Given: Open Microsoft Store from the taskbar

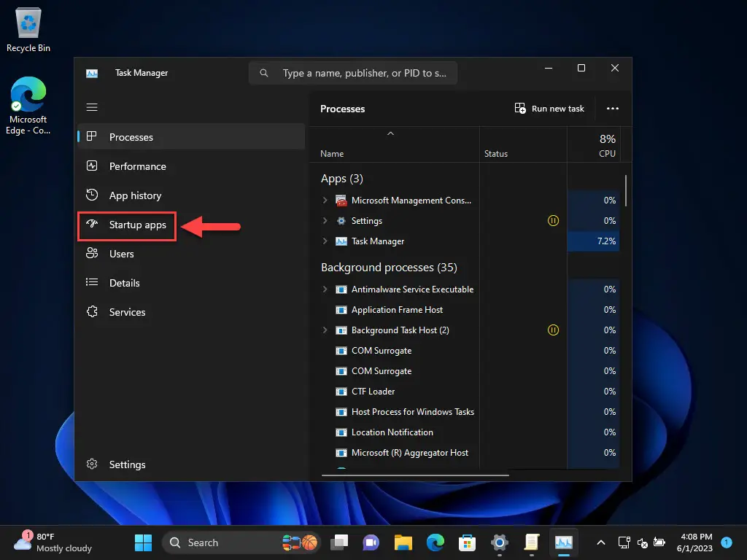Looking at the screenshot, I should click(x=467, y=542).
